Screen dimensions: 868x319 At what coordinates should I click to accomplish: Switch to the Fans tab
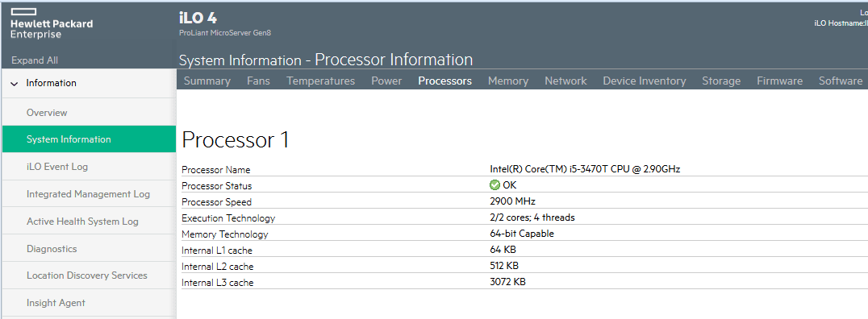click(258, 81)
